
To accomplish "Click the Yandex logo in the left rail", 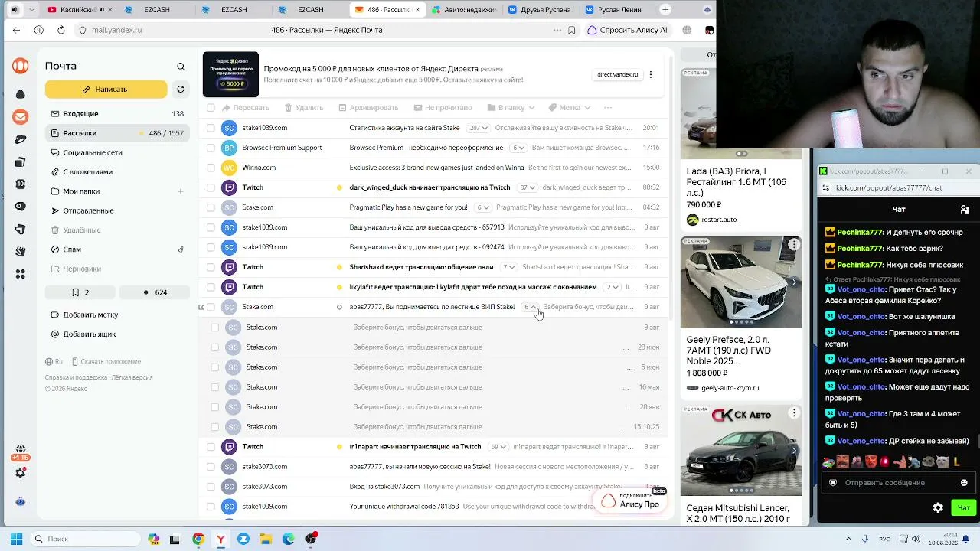I will coord(21,66).
